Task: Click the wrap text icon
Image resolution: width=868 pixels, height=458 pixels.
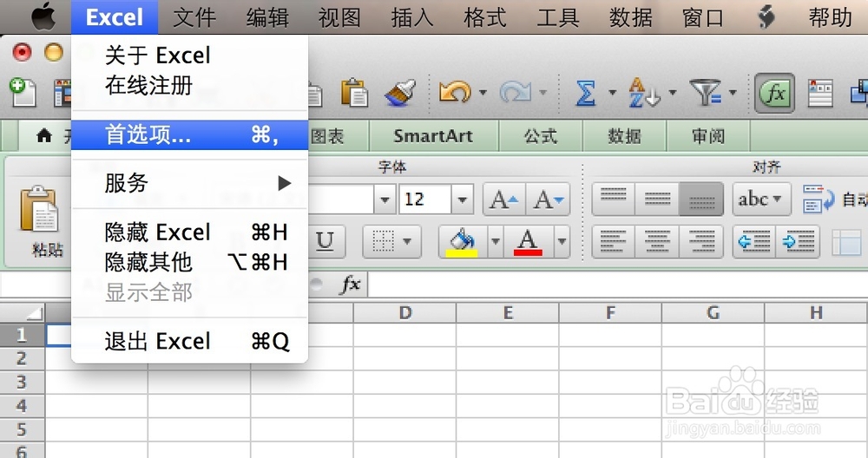Action: click(819, 200)
